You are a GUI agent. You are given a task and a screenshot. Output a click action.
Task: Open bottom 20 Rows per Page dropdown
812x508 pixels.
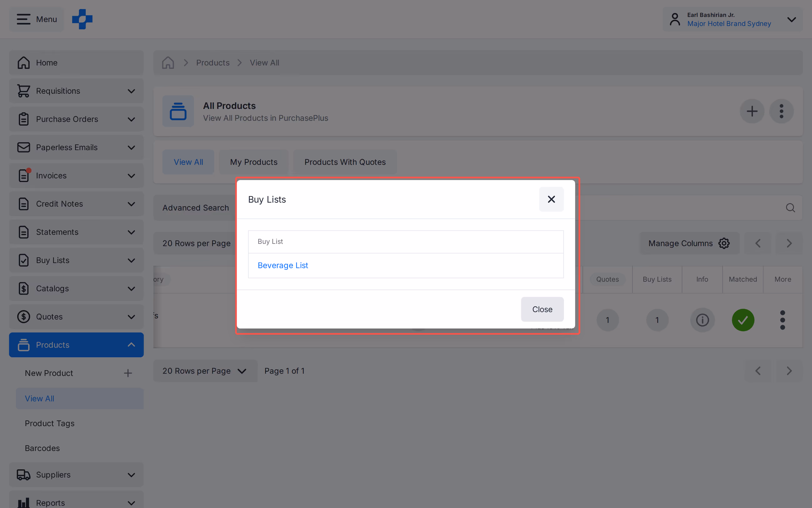point(205,371)
